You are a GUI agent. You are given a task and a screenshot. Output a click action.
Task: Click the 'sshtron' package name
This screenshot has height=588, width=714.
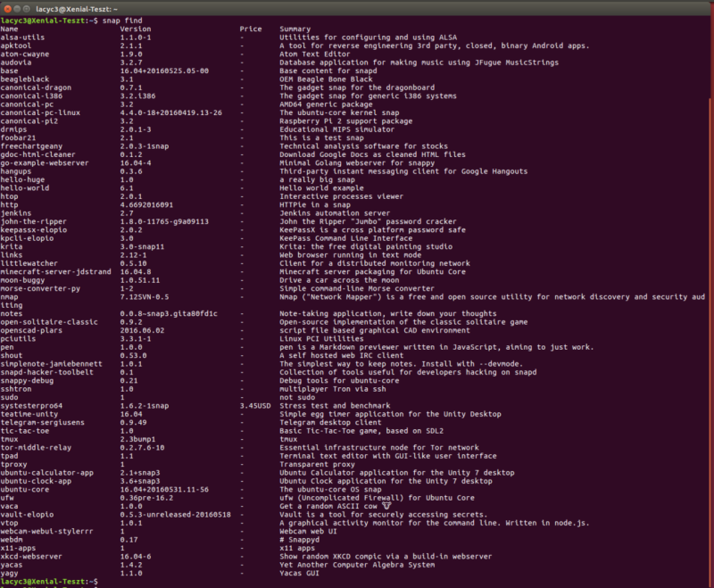click(x=16, y=389)
